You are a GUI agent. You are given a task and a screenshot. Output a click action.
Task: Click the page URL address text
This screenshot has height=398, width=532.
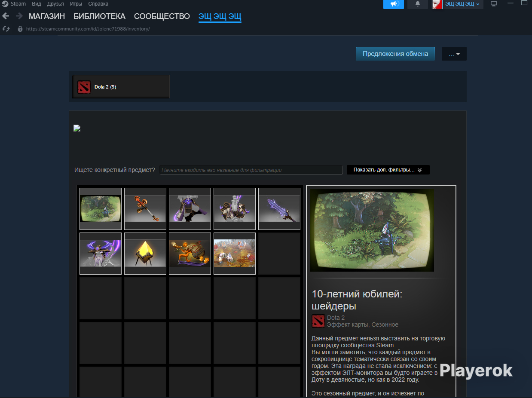click(88, 29)
